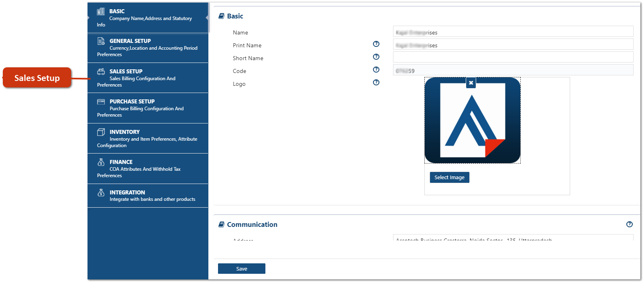Click the Sales Setup cart icon
644x283 pixels.
pyautogui.click(x=101, y=71)
